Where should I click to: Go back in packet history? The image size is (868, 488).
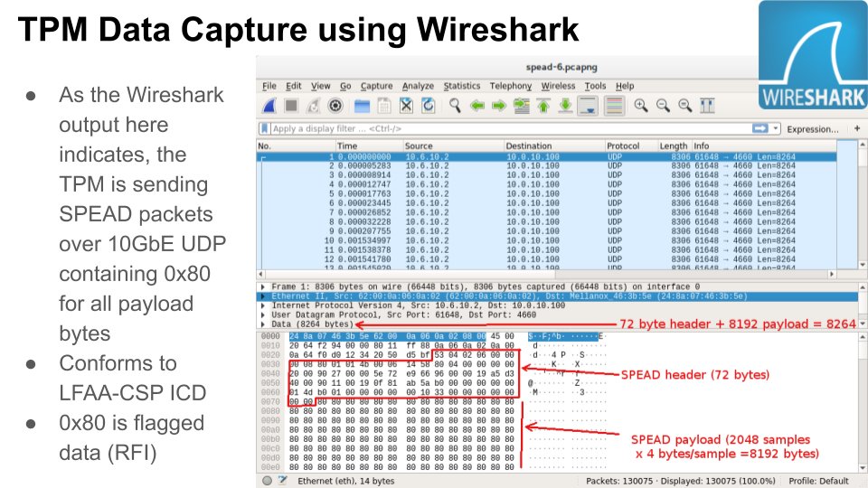click(x=477, y=105)
